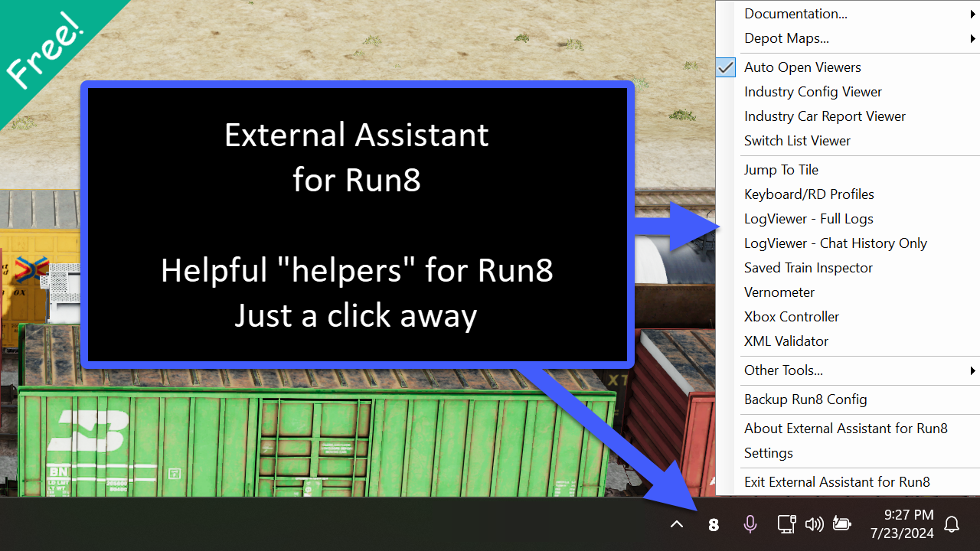Click the Run8 assistant tray icon

714,524
